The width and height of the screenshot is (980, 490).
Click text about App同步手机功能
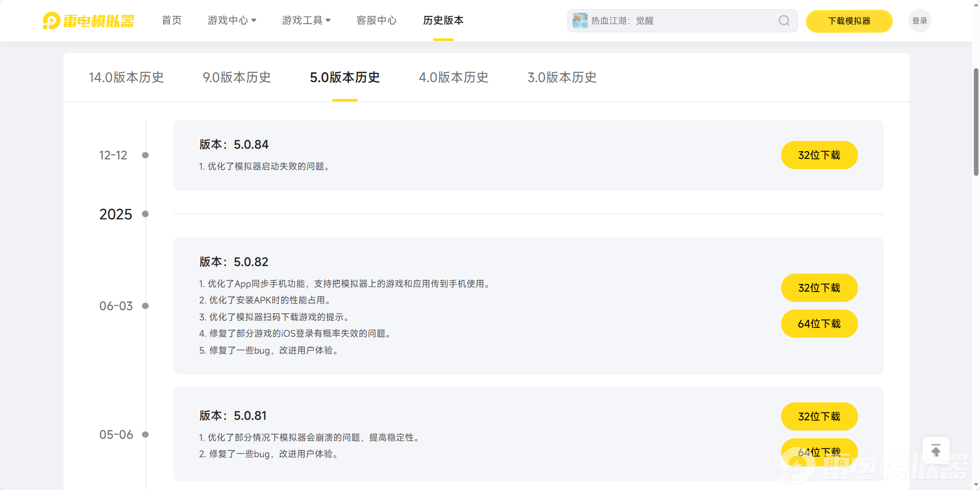coord(345,284)
